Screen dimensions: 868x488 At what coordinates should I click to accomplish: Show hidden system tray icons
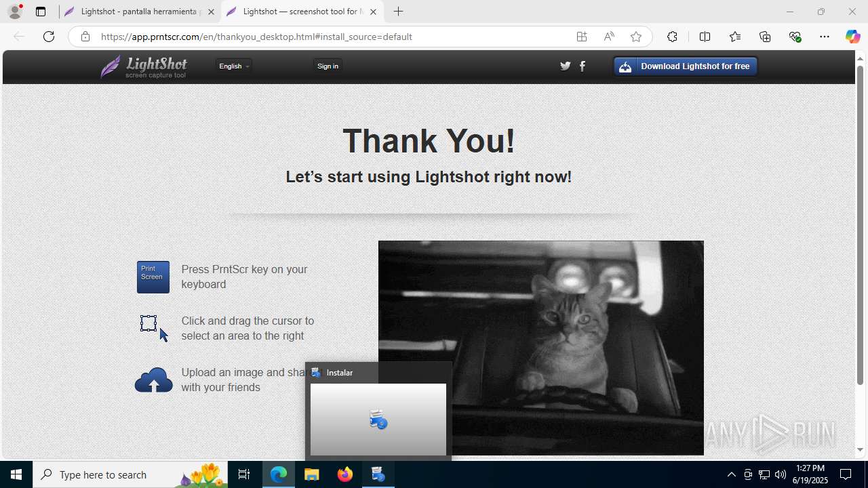coord(731,474)
